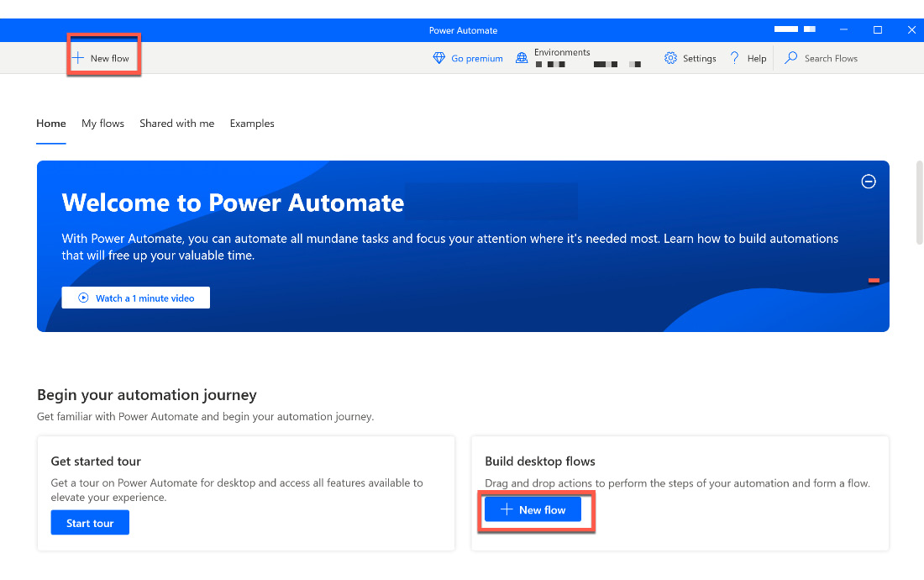Click the "Power Automate" window title text
Screen dimensions: 924x580
tap(463, 30)
